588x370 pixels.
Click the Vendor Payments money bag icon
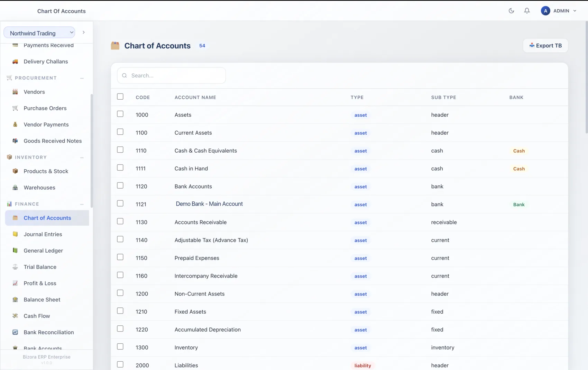[15, 124]
